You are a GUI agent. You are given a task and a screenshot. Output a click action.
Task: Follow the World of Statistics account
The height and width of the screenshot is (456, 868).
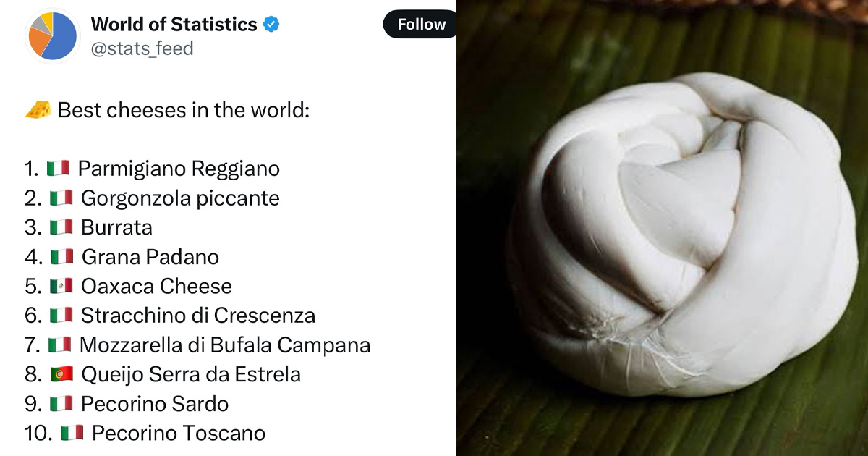(421, 25)
